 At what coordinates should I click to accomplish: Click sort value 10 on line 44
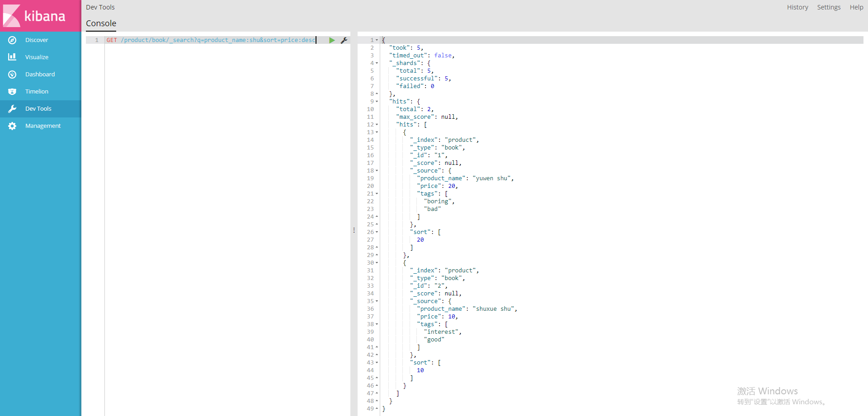click(x=420, y=370)
